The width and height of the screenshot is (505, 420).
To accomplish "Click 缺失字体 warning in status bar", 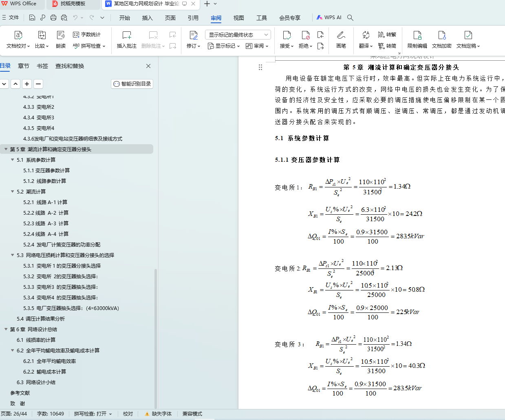I will coord(159,414).
